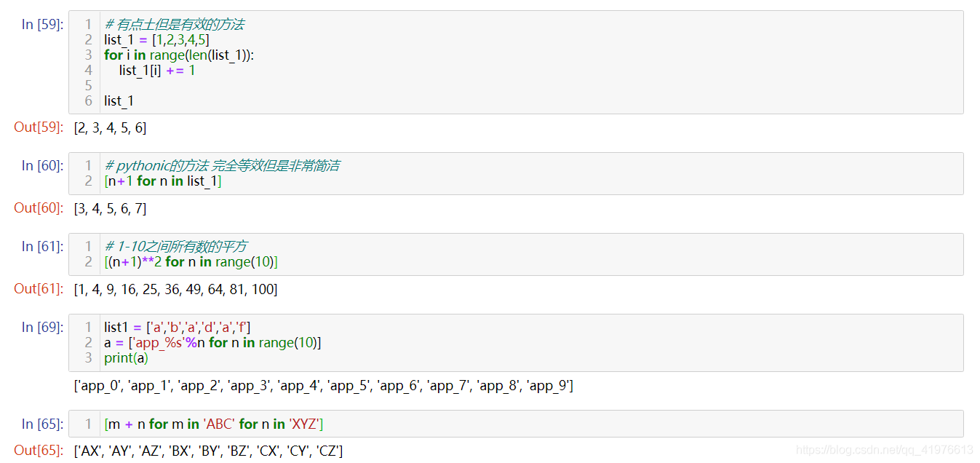Focus the In [60] list comprehension cell
The height and width of the screenshot is (463, 980).
coord(516,173)
